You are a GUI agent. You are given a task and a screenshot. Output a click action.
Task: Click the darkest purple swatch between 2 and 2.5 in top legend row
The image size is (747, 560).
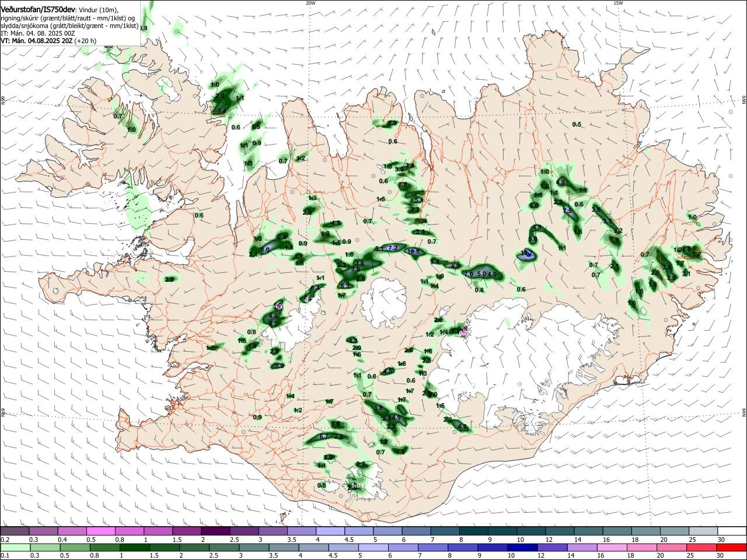click(215, 531)
